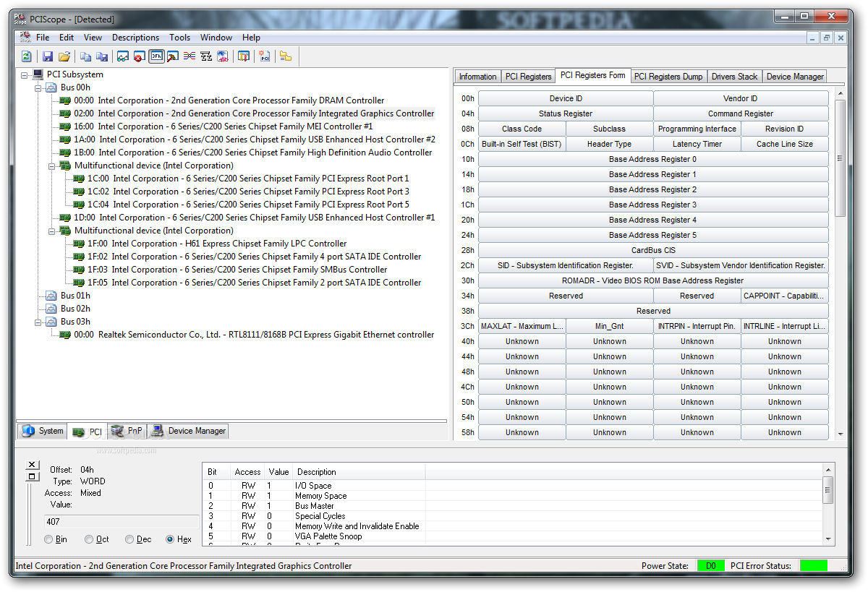Click the bus icon beside Bus 01h

(51, 296)
